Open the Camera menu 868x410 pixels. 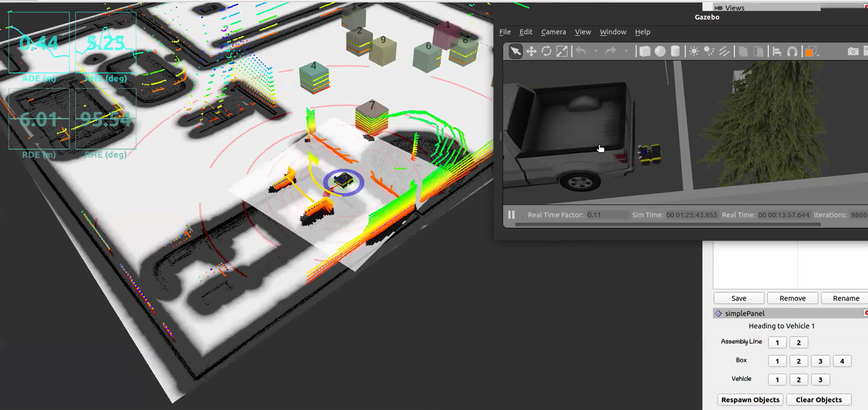(553, 32)
